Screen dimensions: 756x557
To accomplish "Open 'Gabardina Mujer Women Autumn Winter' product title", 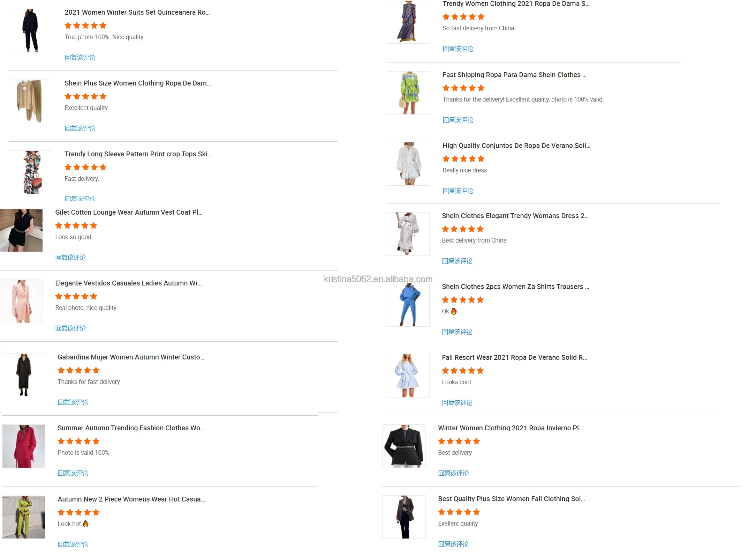I will click(x=131, y=357).
